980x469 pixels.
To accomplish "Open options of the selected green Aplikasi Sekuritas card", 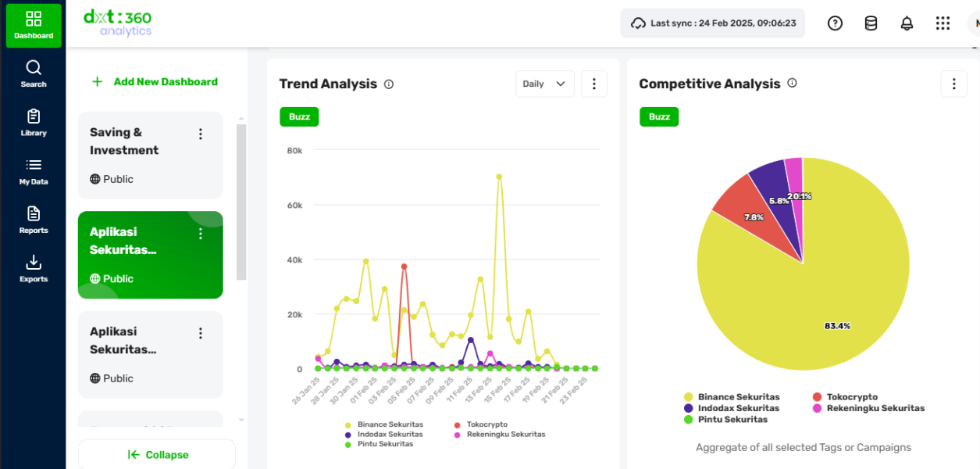I will click(x=201, y=234).
